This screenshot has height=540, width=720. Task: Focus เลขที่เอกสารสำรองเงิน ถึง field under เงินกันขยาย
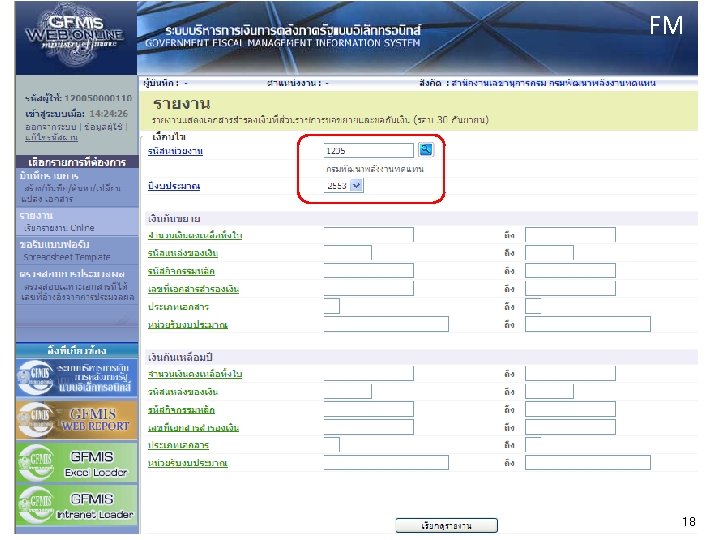pos(570,288)
